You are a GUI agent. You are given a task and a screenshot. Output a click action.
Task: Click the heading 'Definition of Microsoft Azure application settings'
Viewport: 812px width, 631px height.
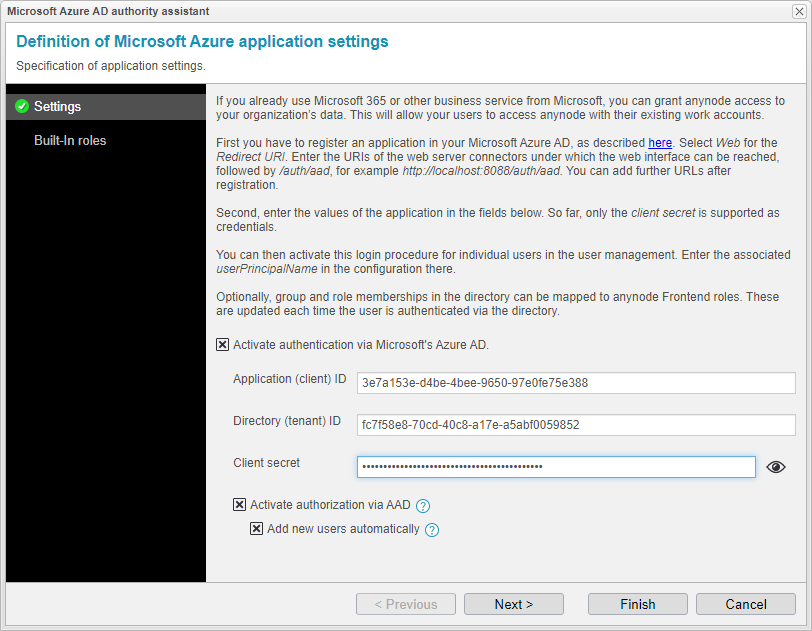(202, 41)
